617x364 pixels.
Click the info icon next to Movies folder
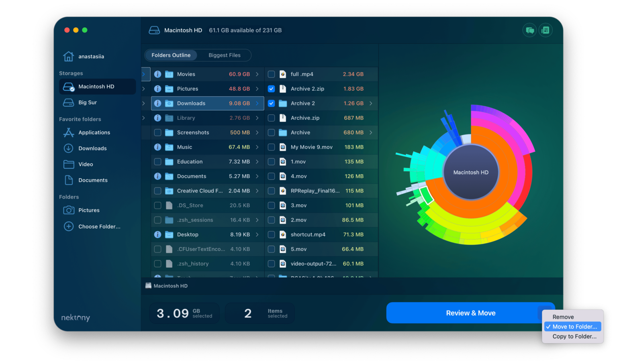click(157, 74)
